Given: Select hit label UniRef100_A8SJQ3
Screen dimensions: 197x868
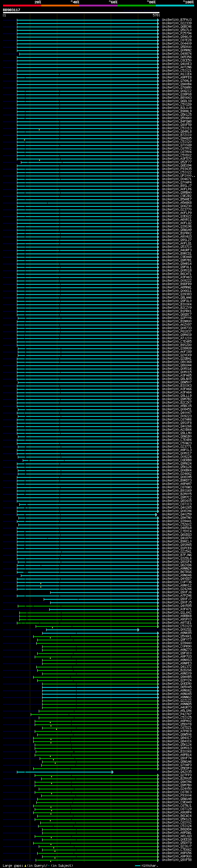Looking at the screenshot, I should [177, 836].
